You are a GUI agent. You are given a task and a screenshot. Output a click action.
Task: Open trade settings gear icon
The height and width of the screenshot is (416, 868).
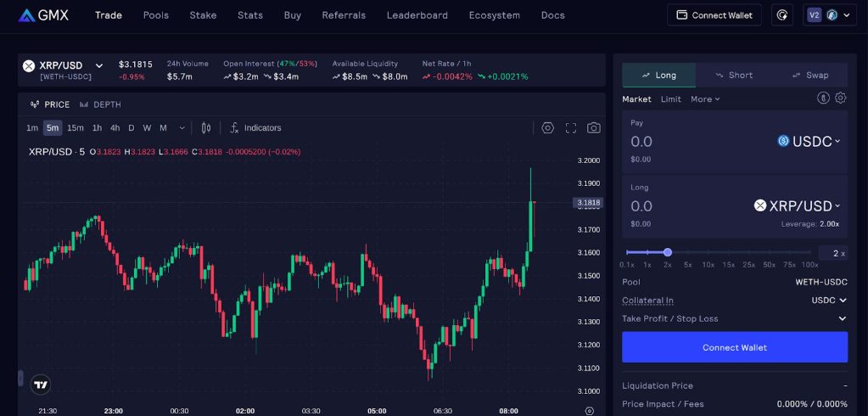(840, 98)
